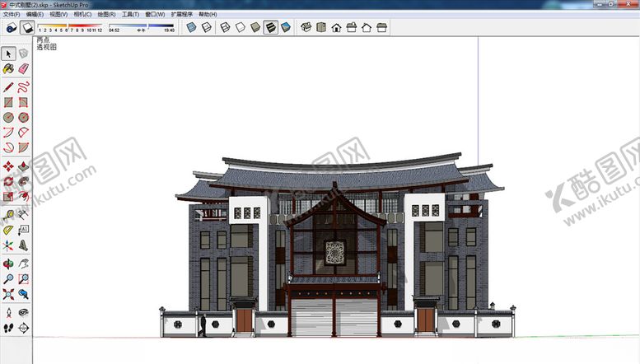Enable Shaded With Textures style
The height and width of the screenshot is (364, 640).
pos(270,27)
